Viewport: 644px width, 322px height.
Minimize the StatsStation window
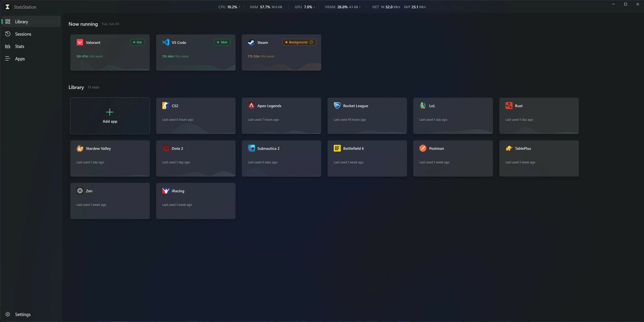pos(613,4)
